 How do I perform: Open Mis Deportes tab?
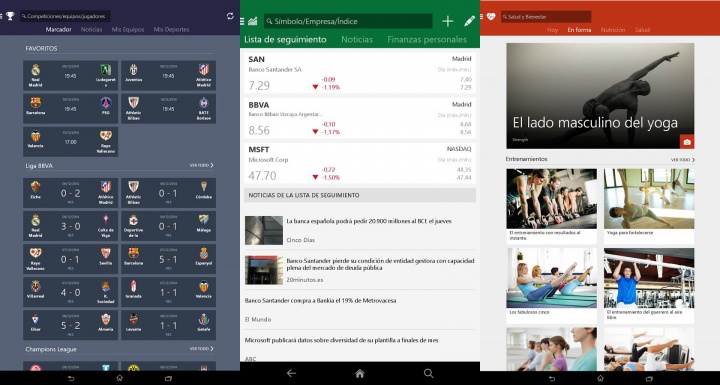coord(171,29)
